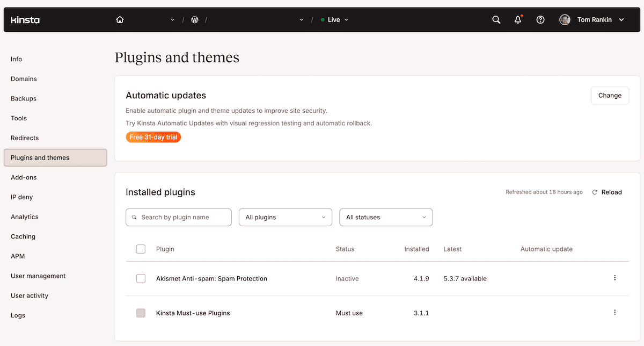The width and height of the screenshot is (644, 346).
Task: Open the Live environment dropdown
Action: pos(334,20)
